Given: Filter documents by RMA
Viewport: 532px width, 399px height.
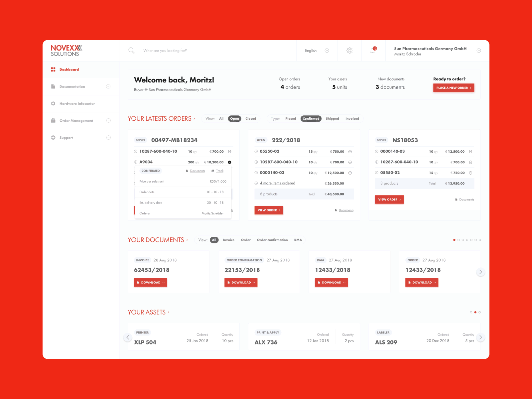Looking at the screenshot, I should click(x=298, y=240).
